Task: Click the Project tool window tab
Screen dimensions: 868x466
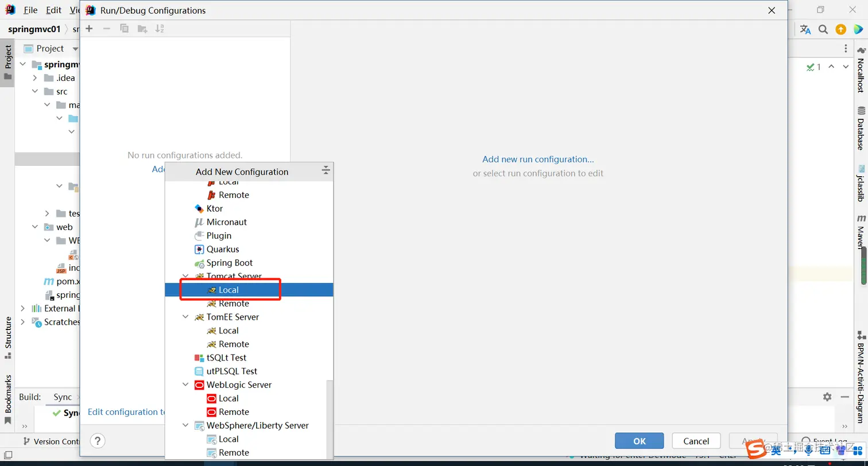Action: click(7, 63)
